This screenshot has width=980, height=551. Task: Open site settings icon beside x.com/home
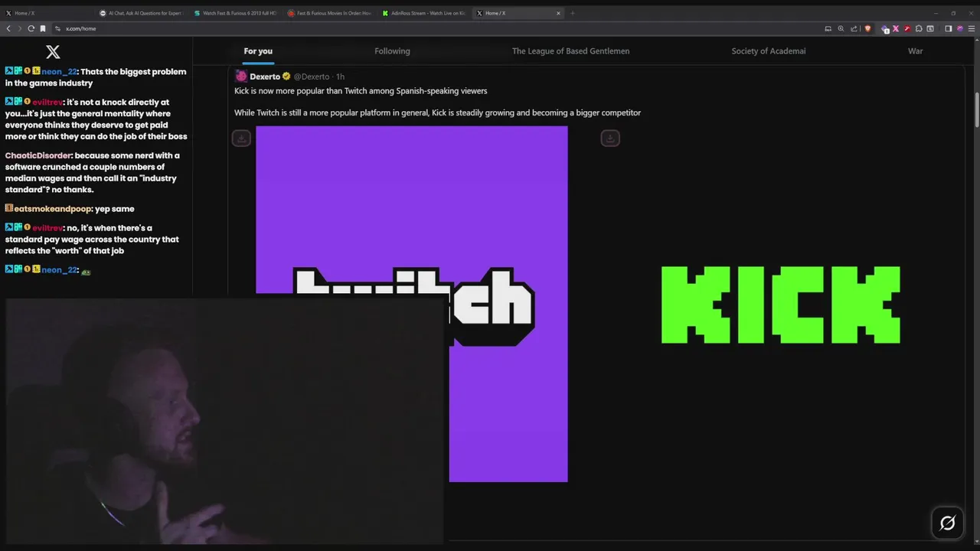pos(57,28)
